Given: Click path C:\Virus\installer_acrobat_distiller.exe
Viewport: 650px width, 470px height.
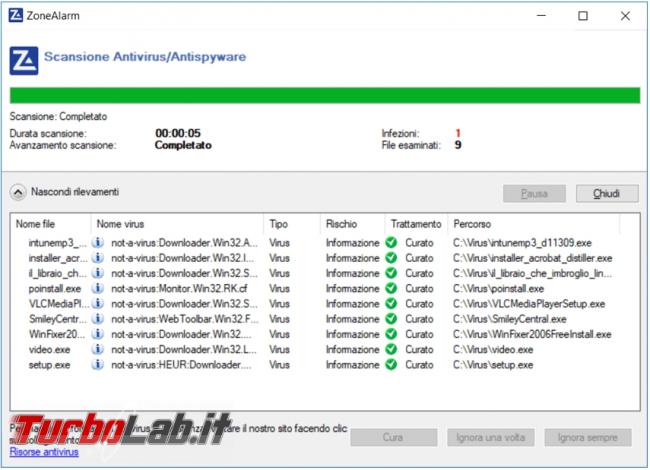Looking at the screenshot, I should coord(533,258).
